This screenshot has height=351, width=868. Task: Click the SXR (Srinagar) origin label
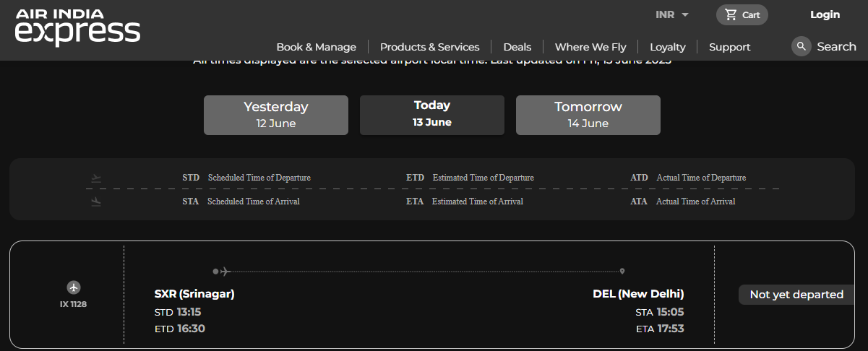pyautogui.click(x=194, y=294)
